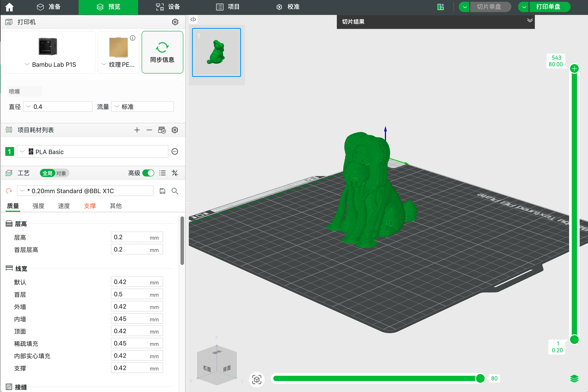Open the Strength settings tab
This screenshot has height=392, width=588.
tap(38, 206)
